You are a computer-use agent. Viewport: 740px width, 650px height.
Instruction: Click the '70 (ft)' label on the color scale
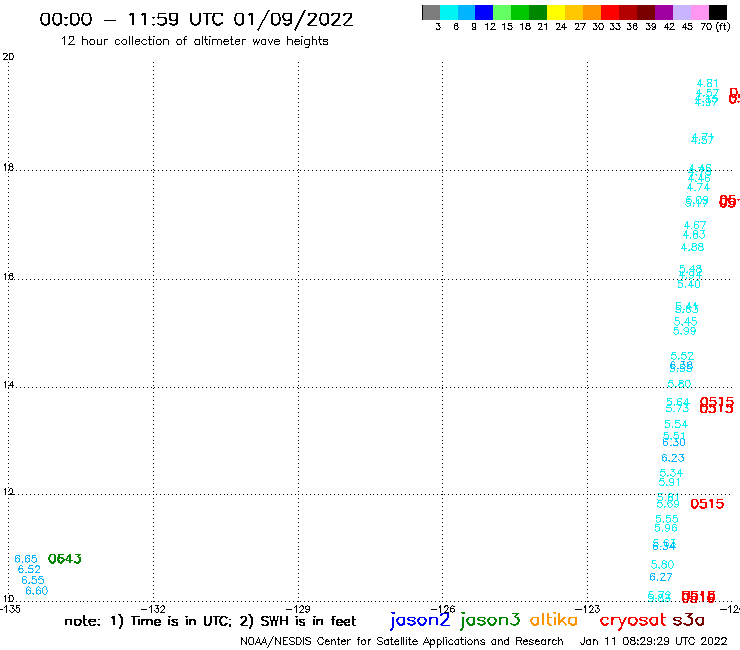pos(715,27)
